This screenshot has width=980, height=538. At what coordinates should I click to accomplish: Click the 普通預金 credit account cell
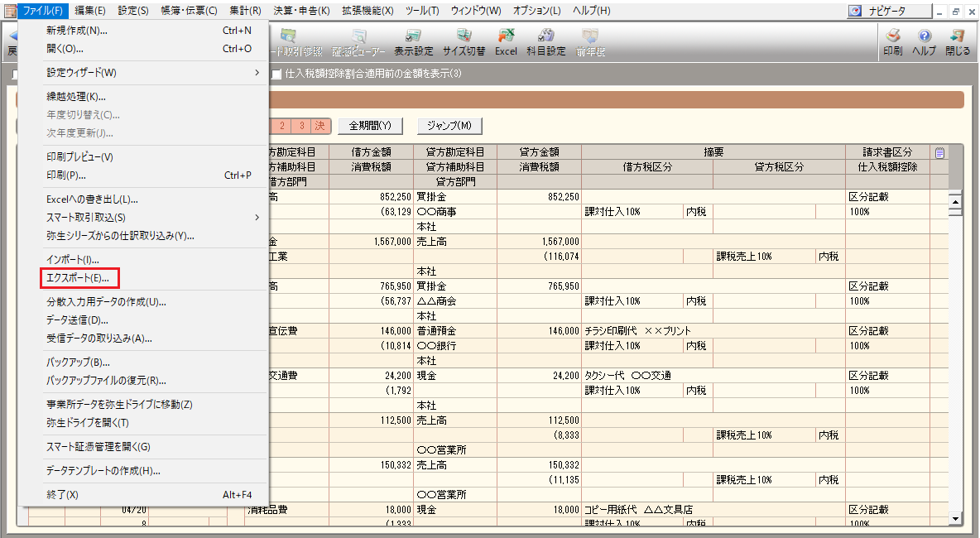tap(455, 331)
